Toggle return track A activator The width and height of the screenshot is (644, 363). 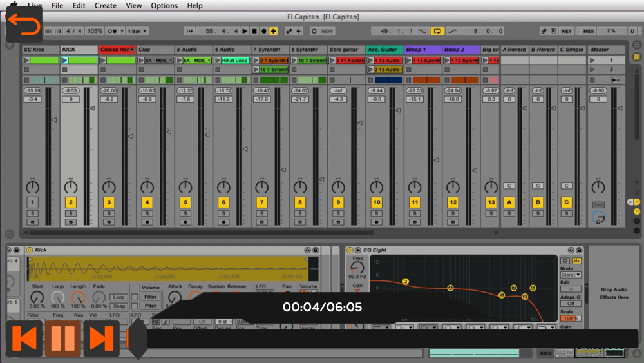pos(509,202)
